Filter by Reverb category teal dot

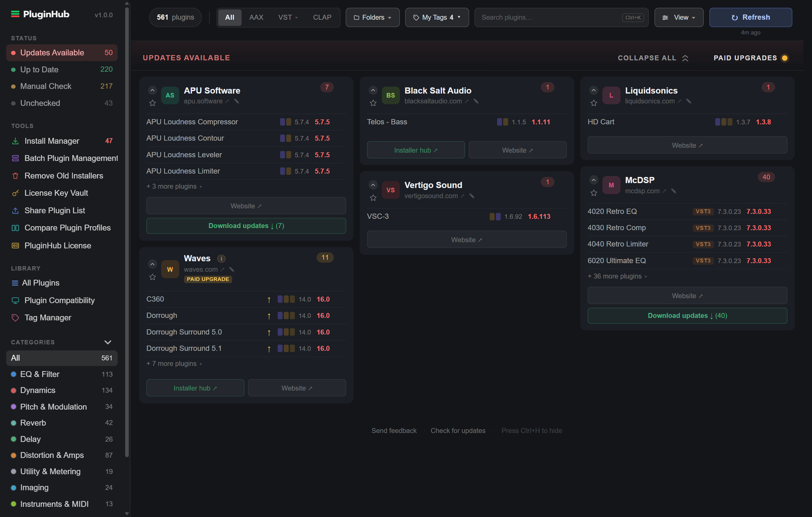(x=14, y=423)
